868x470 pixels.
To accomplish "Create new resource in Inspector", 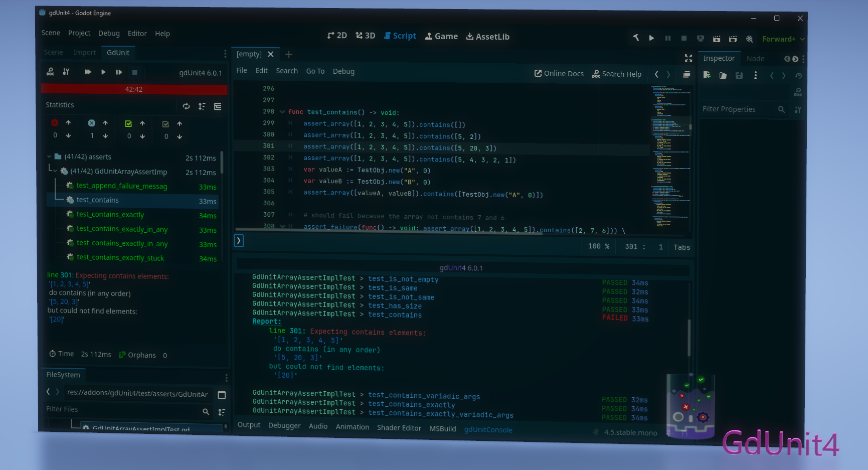I will tap(707, 75).
